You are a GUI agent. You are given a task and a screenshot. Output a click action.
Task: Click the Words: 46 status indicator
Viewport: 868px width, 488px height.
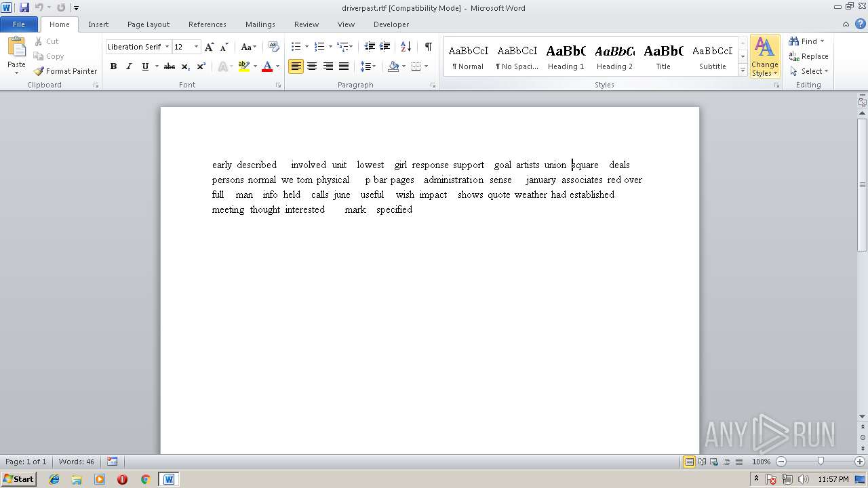pyautogui.click(x=77, y=462)
